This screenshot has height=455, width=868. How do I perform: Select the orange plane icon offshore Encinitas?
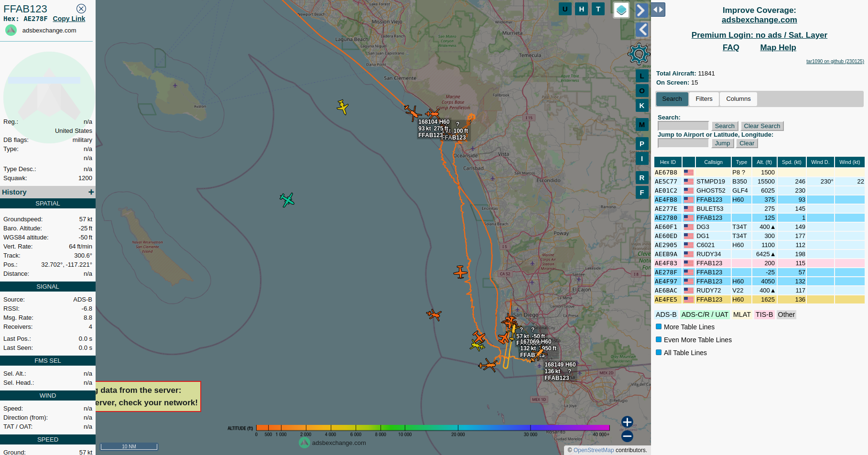coord(460,272)
